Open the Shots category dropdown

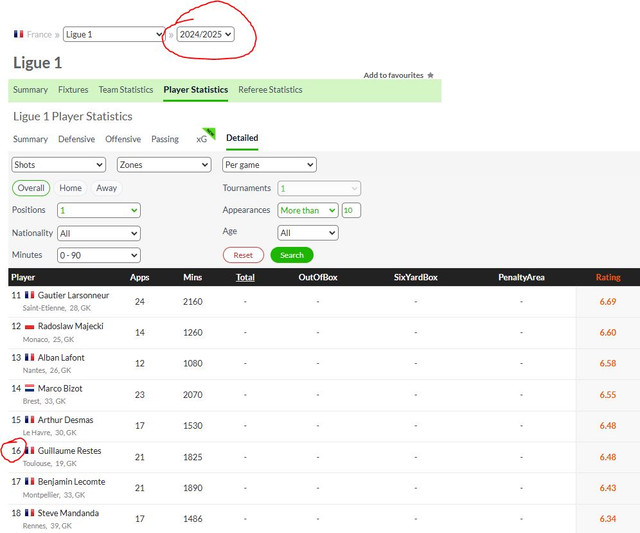coord(58,165)
